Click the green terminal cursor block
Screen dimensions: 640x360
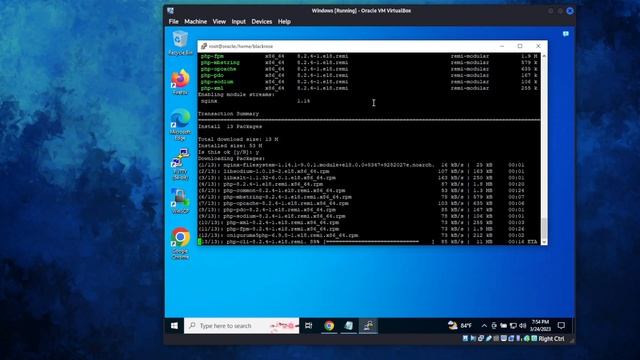point(200,242)
